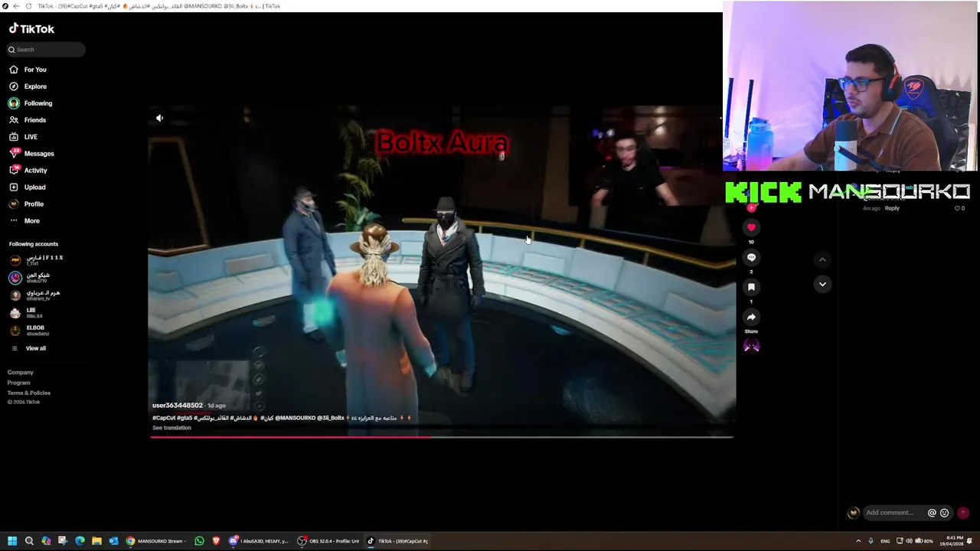Screen dimensions: 980x551
Task: Switch to OBS 32.0.4 taskbar window
Action: pos(328,541)
